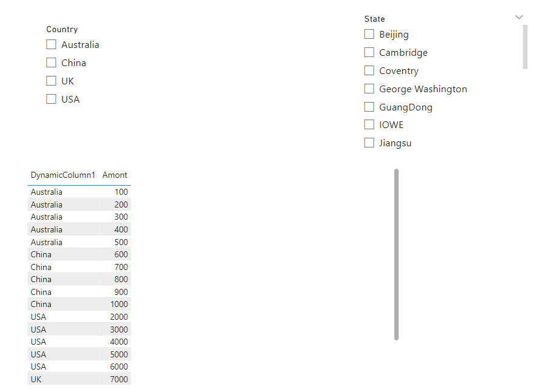Select the table cell with amount 200
The height and width of the screenshot is (392, 554).
tap(121, 204)
